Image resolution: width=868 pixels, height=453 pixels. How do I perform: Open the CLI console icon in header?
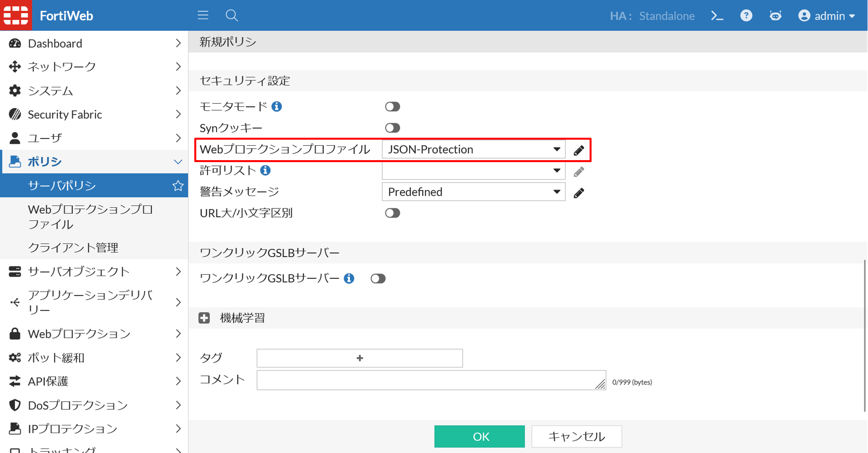tap(717, 15)
